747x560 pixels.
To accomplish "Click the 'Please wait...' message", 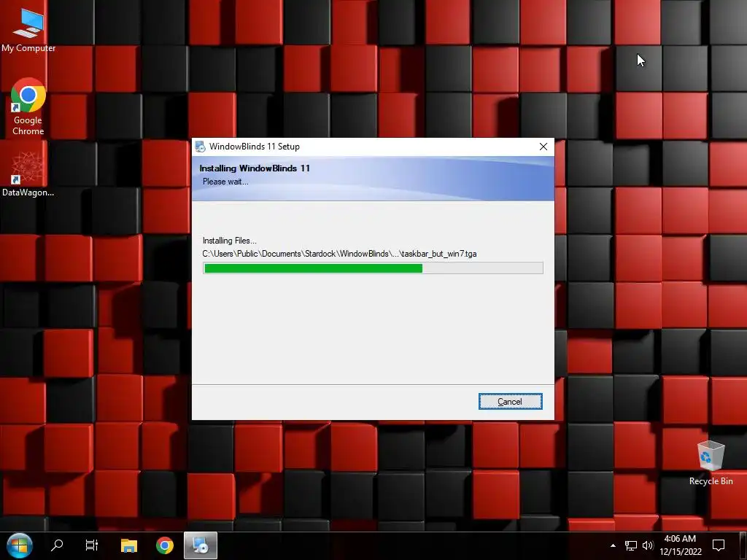I will 225,182.
